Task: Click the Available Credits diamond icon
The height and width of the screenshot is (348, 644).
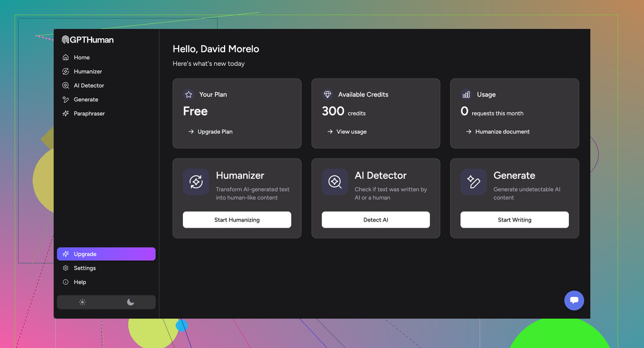Action: [327, 95]
